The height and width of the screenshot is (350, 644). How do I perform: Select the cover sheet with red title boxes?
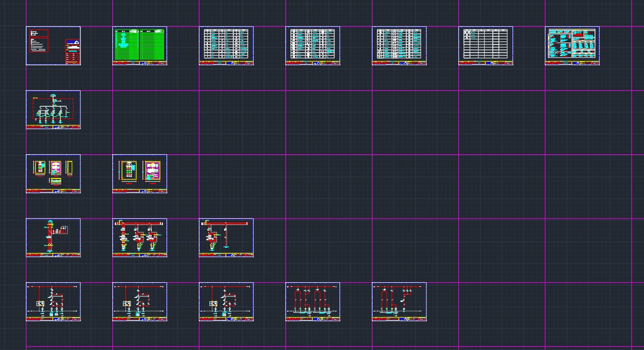53,46
